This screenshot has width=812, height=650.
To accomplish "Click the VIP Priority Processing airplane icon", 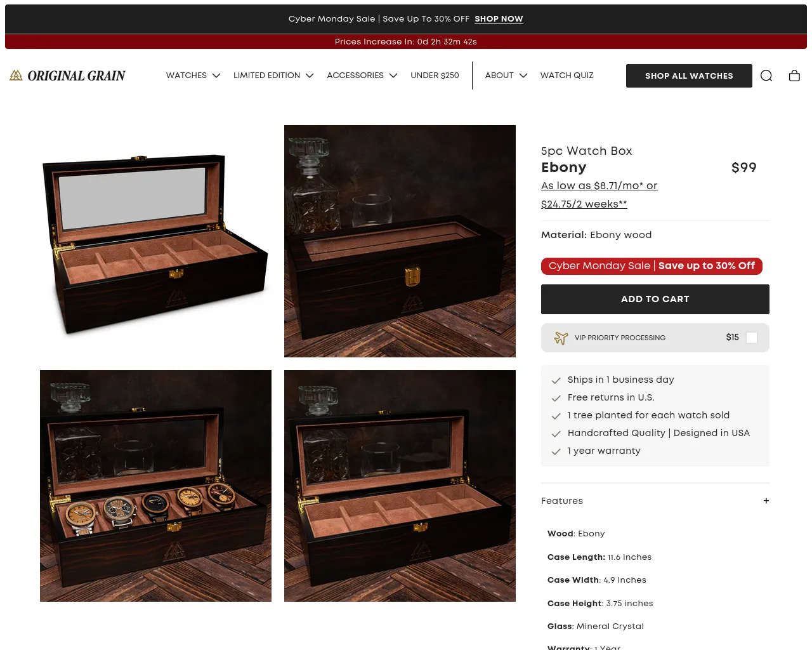I will pyautogui.click(x=561, y=338).
